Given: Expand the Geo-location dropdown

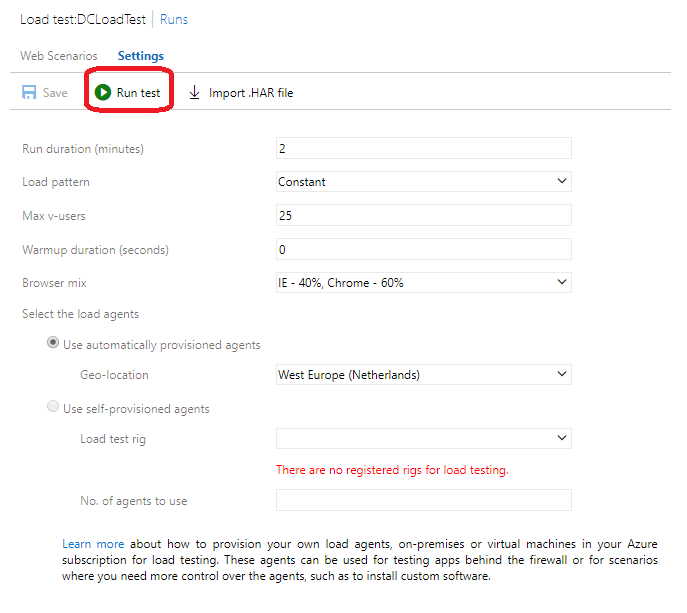Looking at the screenshot, I should click(424, 375).
